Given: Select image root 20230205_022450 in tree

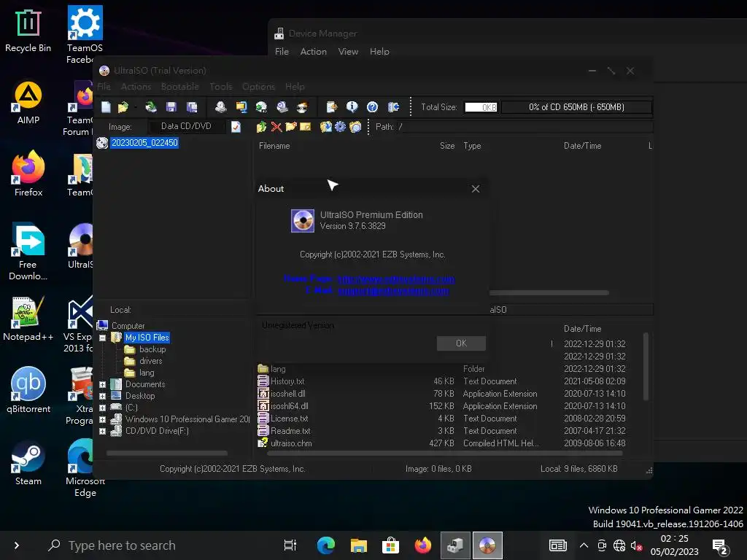Looking at the screenshot, I should pyautogui.click(x=144, y=143).
